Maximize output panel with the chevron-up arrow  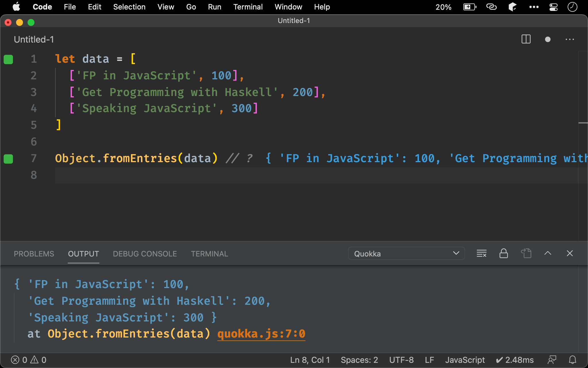[548, 253]
